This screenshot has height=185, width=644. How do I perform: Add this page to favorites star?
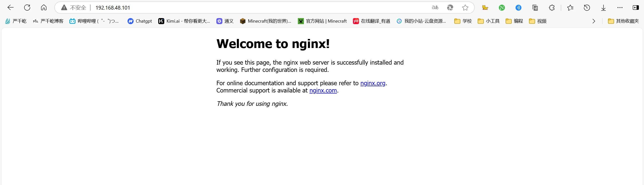[x=465, y=8]
